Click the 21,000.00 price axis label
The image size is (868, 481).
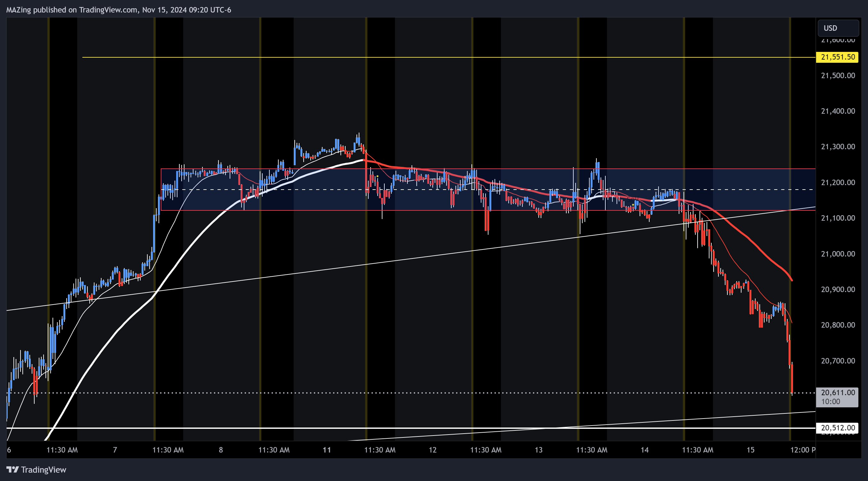(838, 254)
